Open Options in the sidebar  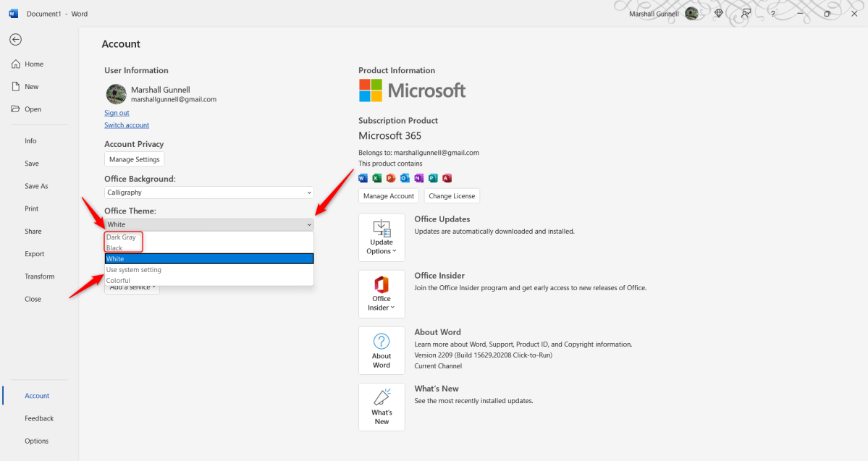36,441
